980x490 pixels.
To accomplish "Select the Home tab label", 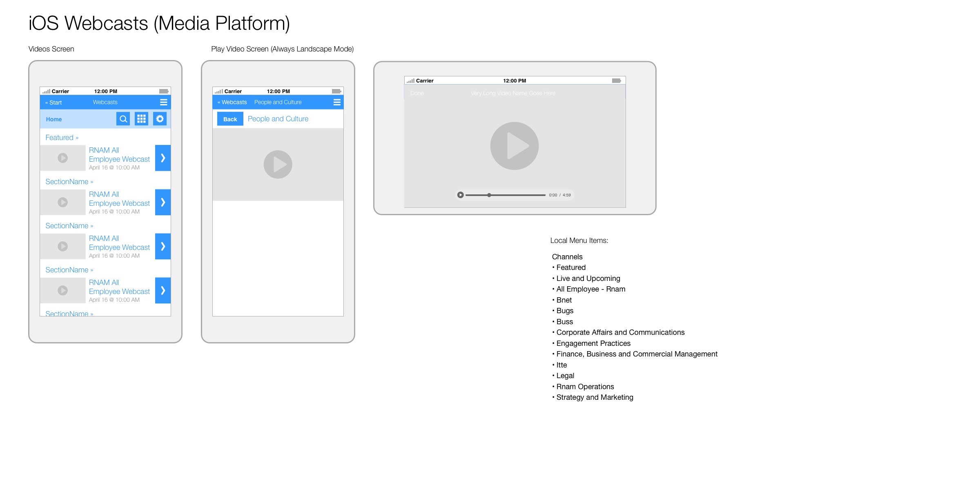I will pos(54,119).
